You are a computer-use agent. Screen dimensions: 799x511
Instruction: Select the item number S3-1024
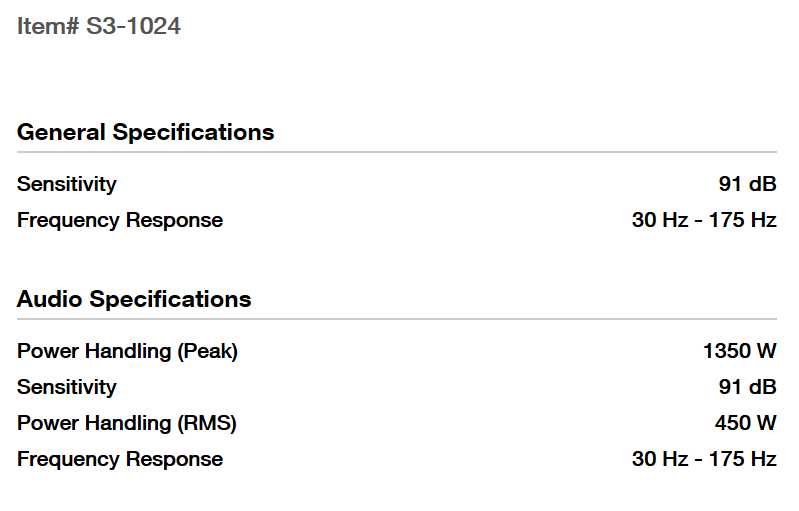pyautogui.click(x=133, y=26)
